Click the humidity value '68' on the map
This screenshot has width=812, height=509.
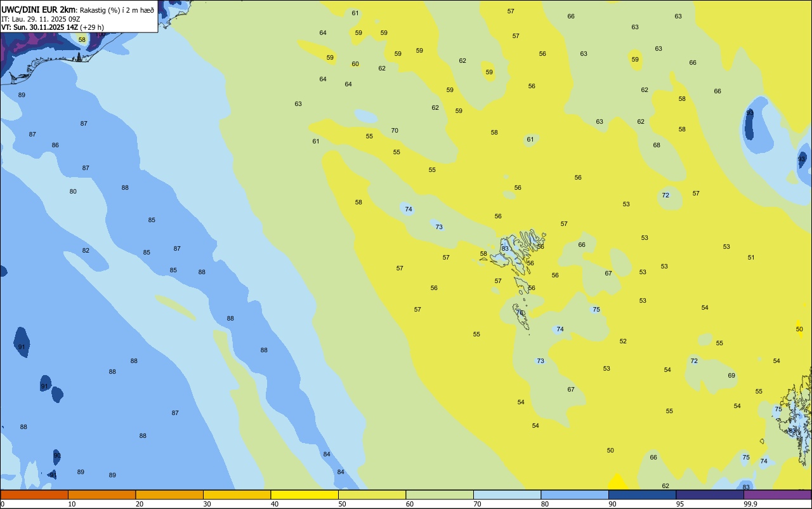pos(657,145)
